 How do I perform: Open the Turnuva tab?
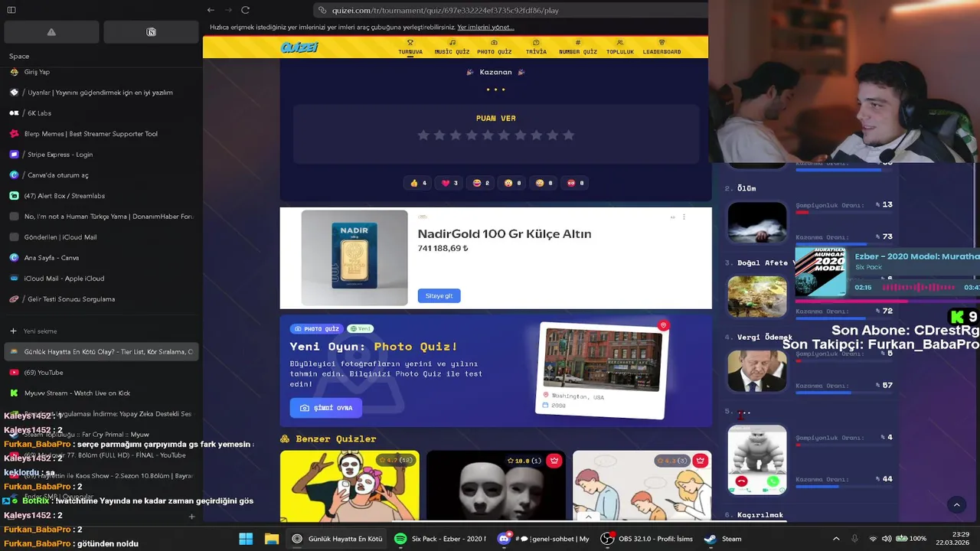click(x=410, y=47)
